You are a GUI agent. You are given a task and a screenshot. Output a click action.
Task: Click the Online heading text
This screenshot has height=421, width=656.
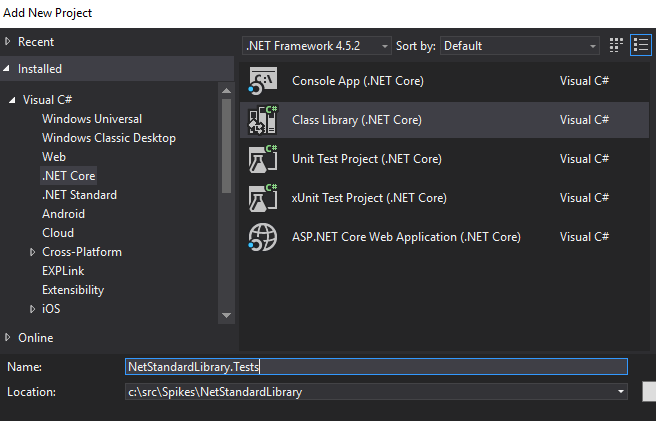[36, 338]
